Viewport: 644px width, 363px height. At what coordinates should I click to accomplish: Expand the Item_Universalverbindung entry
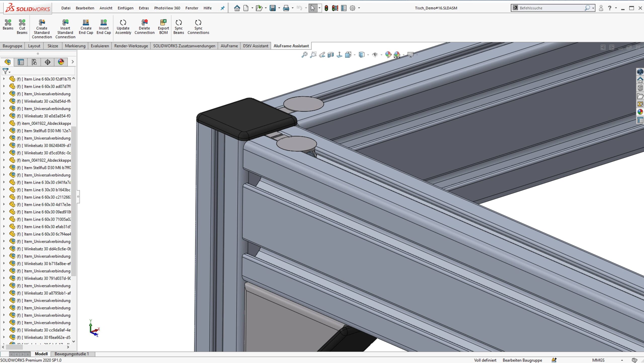[4, 93]
